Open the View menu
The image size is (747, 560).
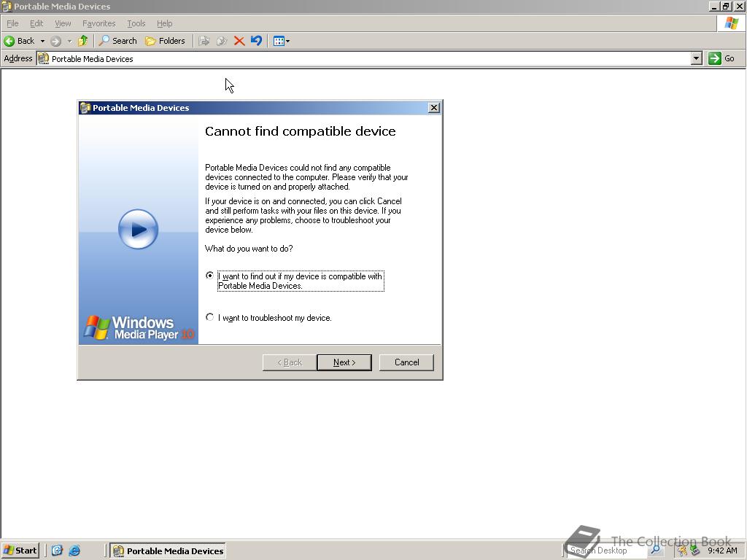click(x=63, y=23)
